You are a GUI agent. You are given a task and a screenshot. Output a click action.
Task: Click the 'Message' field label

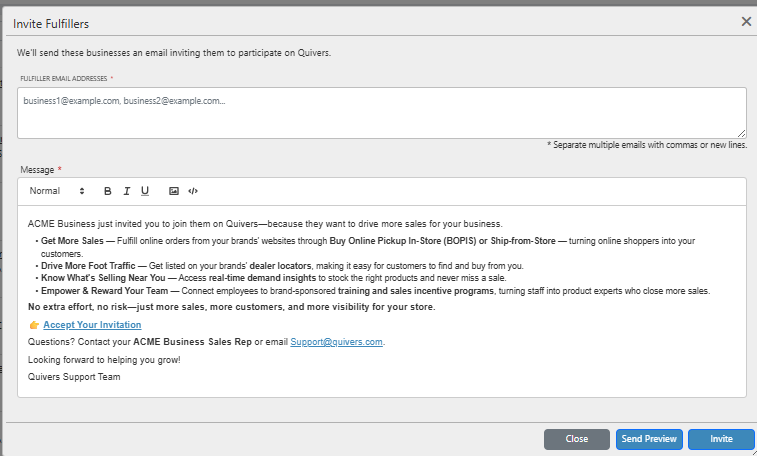click(37, 170)
